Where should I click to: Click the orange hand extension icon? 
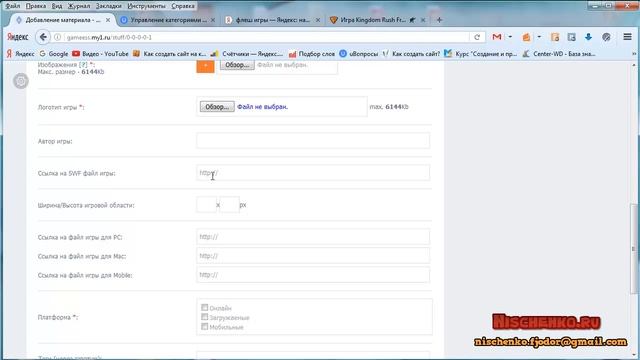coord(527,37)
